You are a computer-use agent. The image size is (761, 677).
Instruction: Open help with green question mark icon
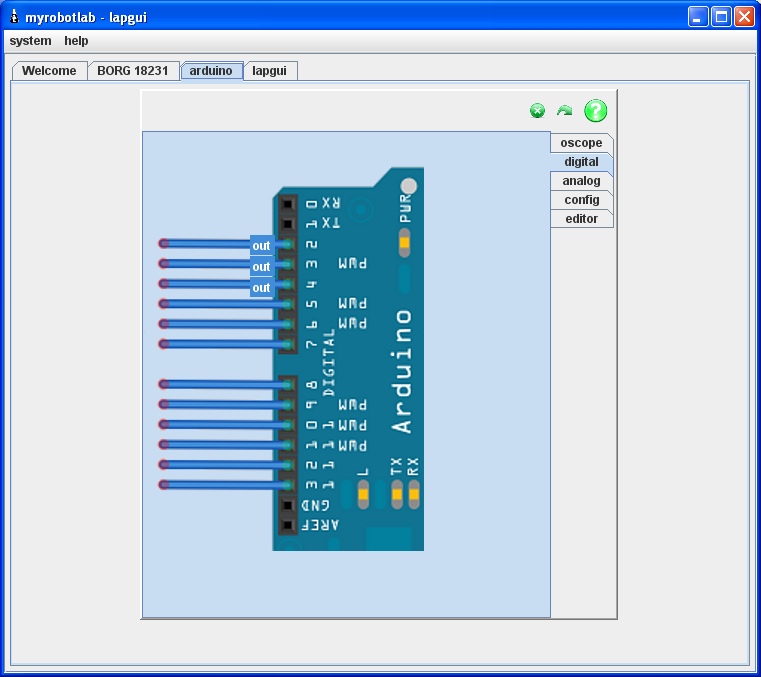tap(596, 111)
